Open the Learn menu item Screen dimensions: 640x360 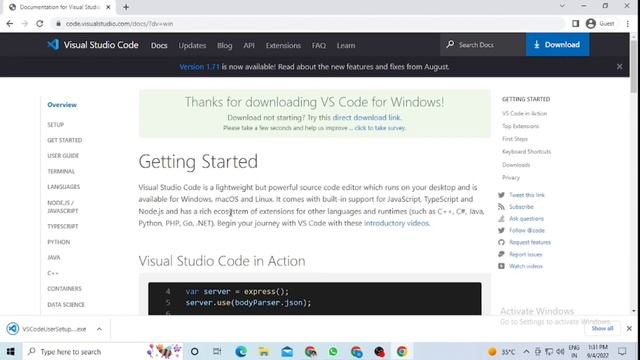[x=346, y=45]
